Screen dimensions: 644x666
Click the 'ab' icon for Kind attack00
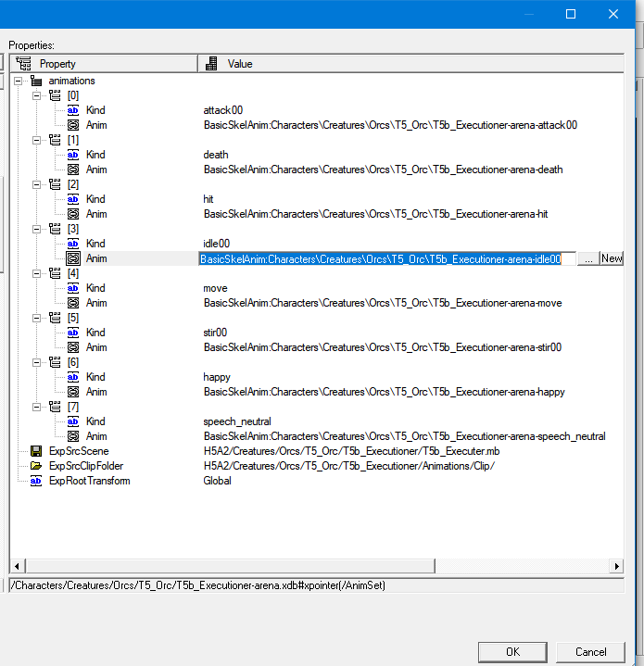click(73, 110)
